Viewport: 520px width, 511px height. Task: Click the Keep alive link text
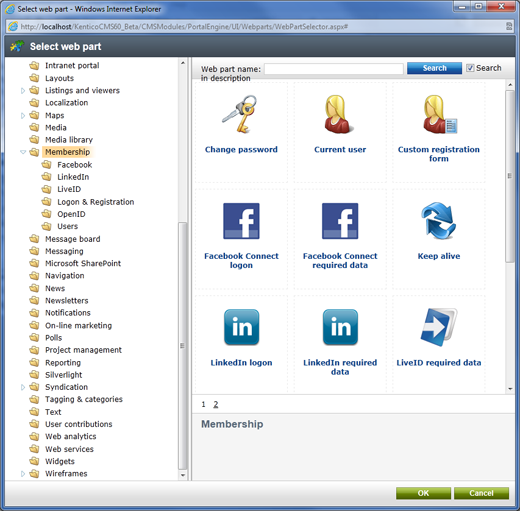click(439, 256)
